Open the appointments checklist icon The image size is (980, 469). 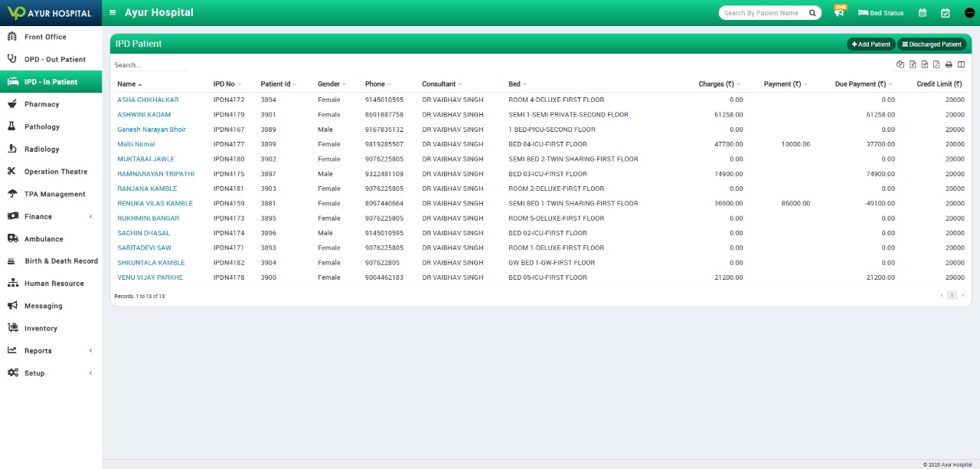point(944,13)
